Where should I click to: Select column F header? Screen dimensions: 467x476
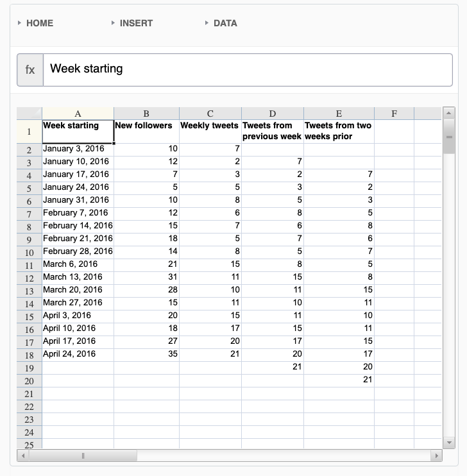coord(394,114)
